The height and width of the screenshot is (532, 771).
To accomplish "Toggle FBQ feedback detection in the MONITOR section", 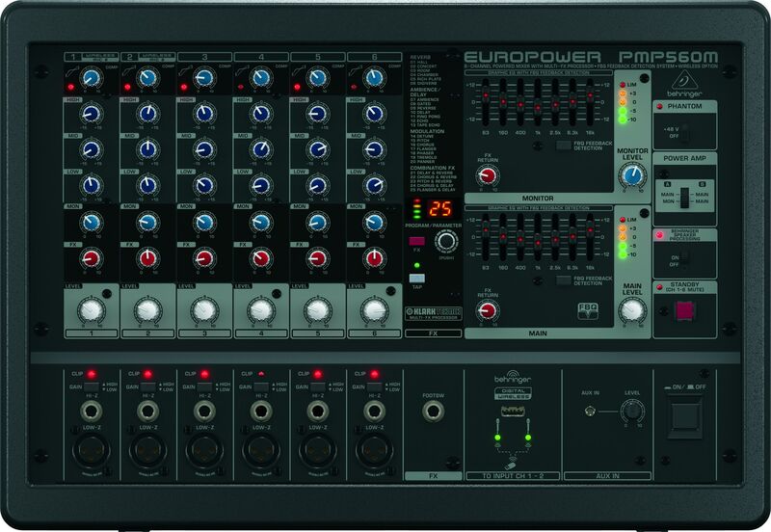I will [x=564, y=146].
